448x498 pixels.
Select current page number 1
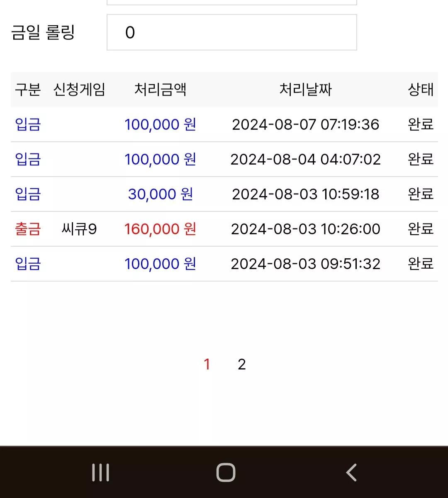[207, 364]
